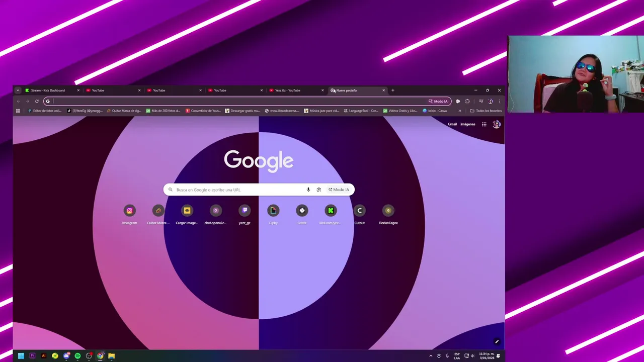Open Todos los favoritos folder
The width and height of the screenshot is (644, 362).
pos(486,111)
